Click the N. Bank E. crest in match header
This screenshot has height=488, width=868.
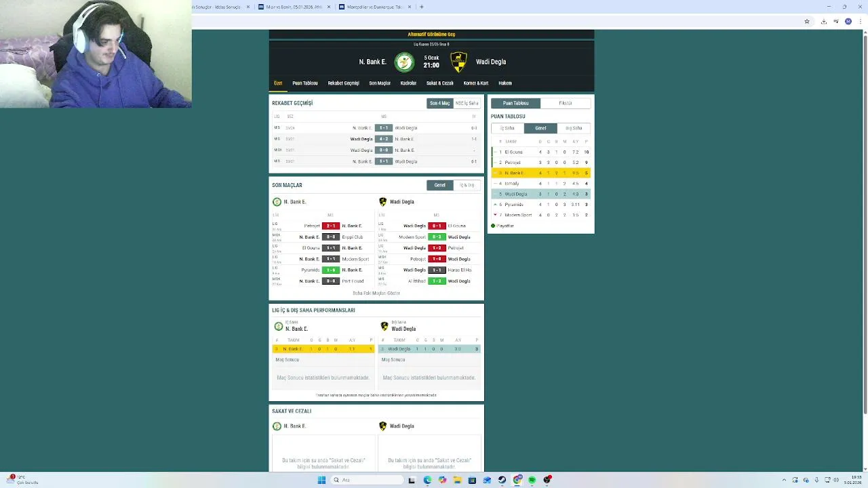pos(404,62)
